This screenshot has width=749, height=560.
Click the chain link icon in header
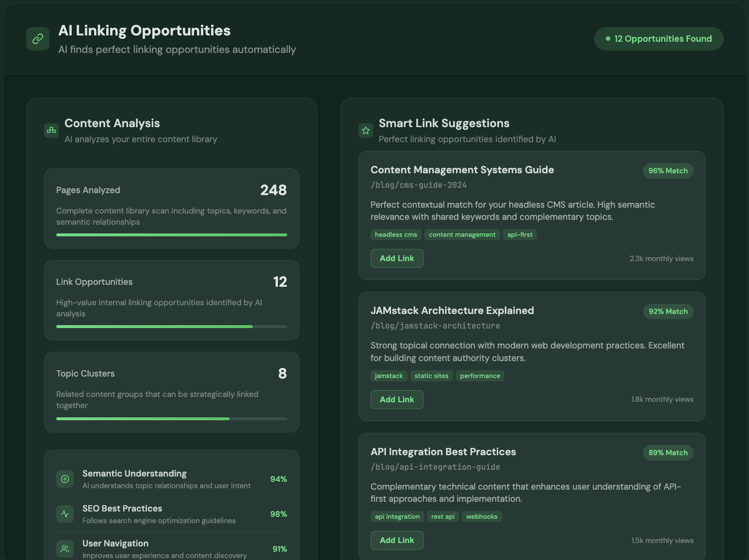(38, 39)
